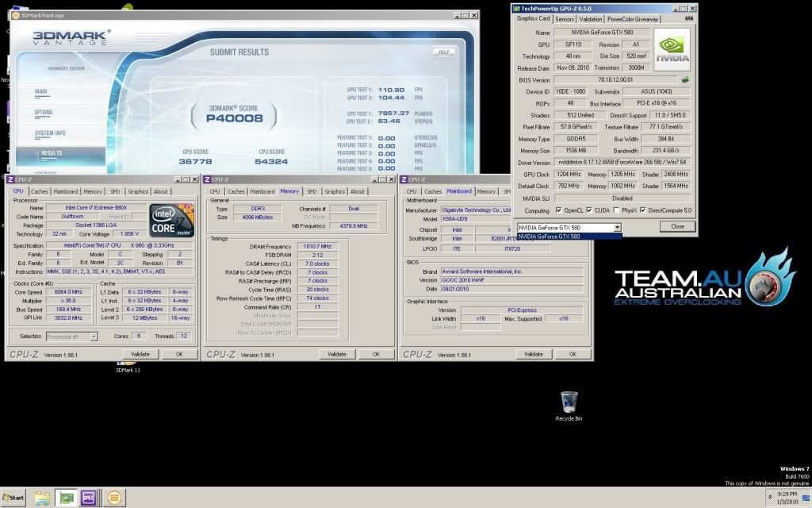Switch to the Sensors tab in GPU-Z
Screen dimensions: 812x508
pos(565,18)
